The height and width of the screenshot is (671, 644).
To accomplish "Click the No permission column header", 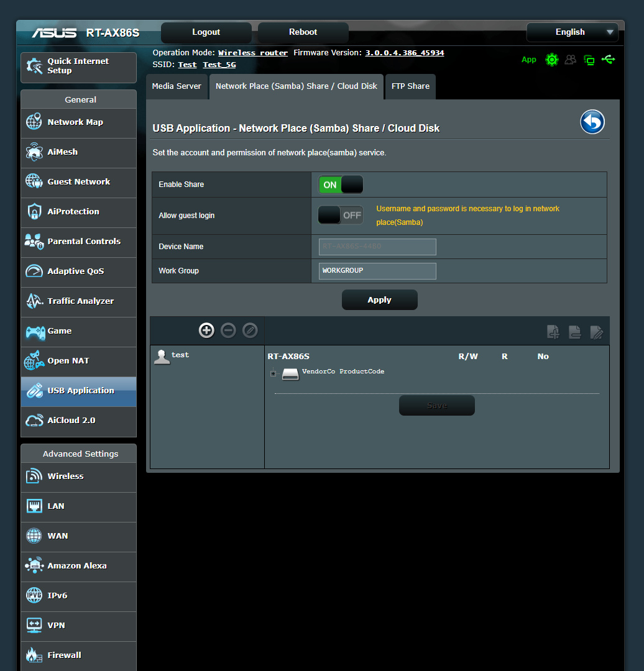I will click(543, 357).
